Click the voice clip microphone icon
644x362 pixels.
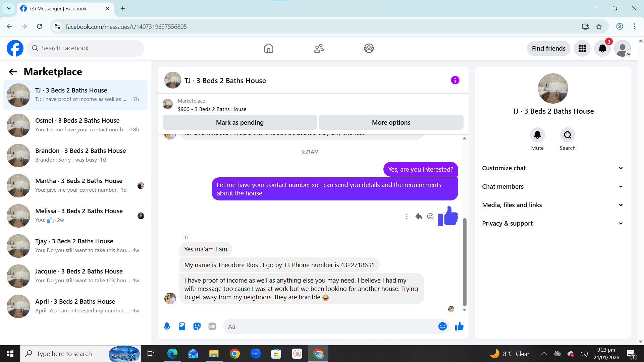[x=167, y=326]
